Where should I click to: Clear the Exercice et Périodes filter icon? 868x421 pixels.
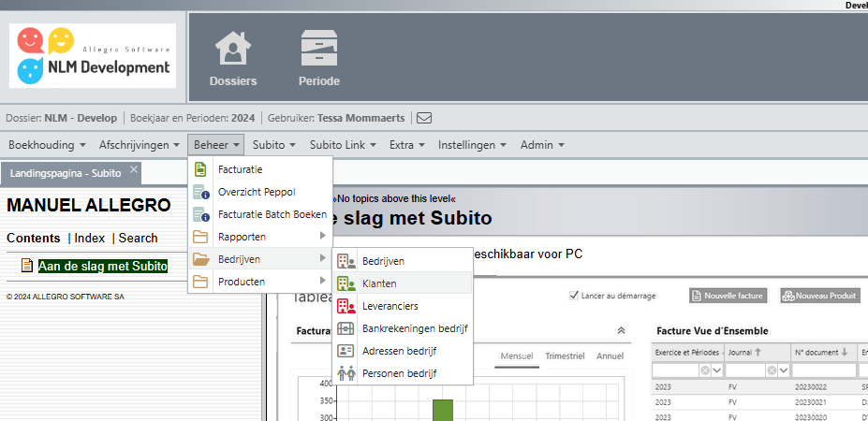coord(705,370)
